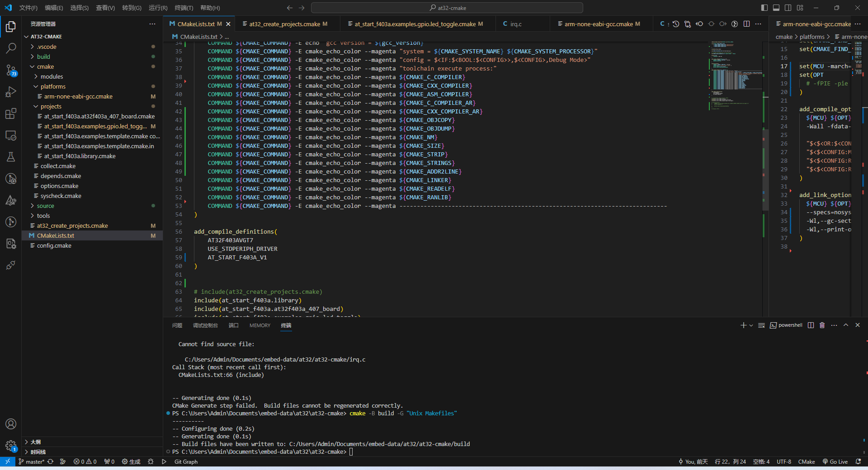Open the CMake tools view in activity bar
The image size is (868, 470).
pos(11,200)
